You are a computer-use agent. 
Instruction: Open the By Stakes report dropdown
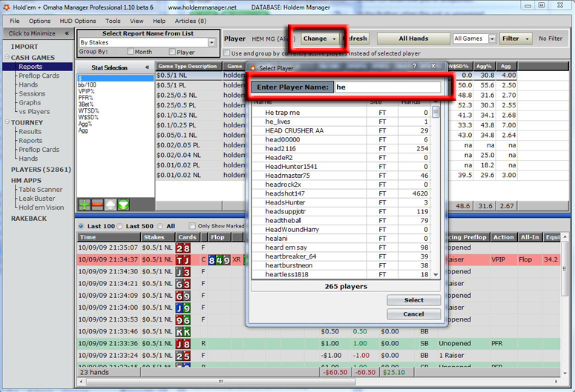point(211,42)
